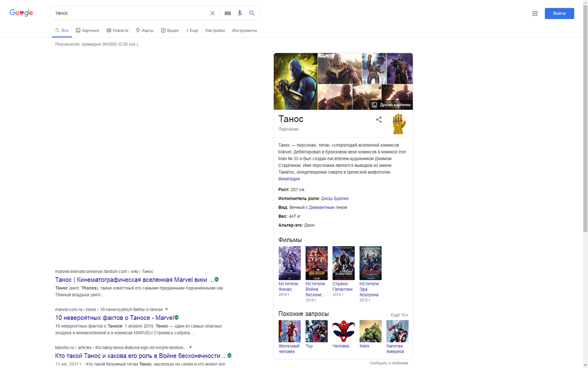Open the Википедия link
The width and height of the screenshot is (588, 368).
tap(289, 179)
